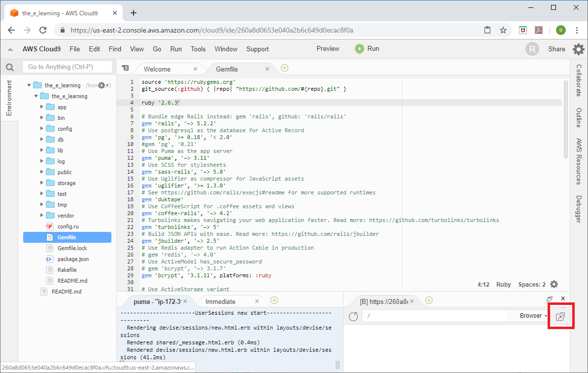588x373 pixels.
Task: Open the AWS Cloud9 menu
Action: (41, 49)
